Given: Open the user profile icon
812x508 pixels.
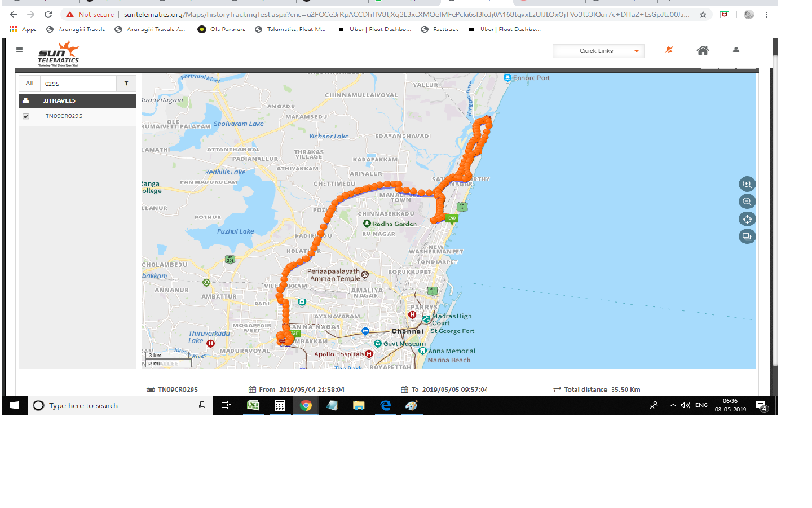Looking at the screenshot, I should coord(736,50).
